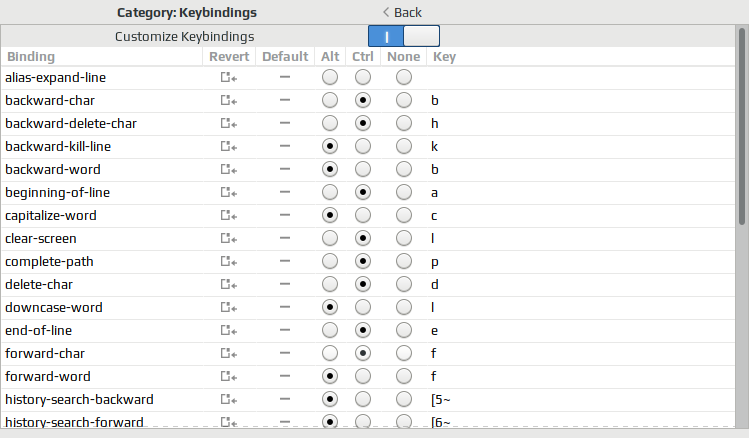
Task: Select Alt for clear-screen
Action: 330,238
